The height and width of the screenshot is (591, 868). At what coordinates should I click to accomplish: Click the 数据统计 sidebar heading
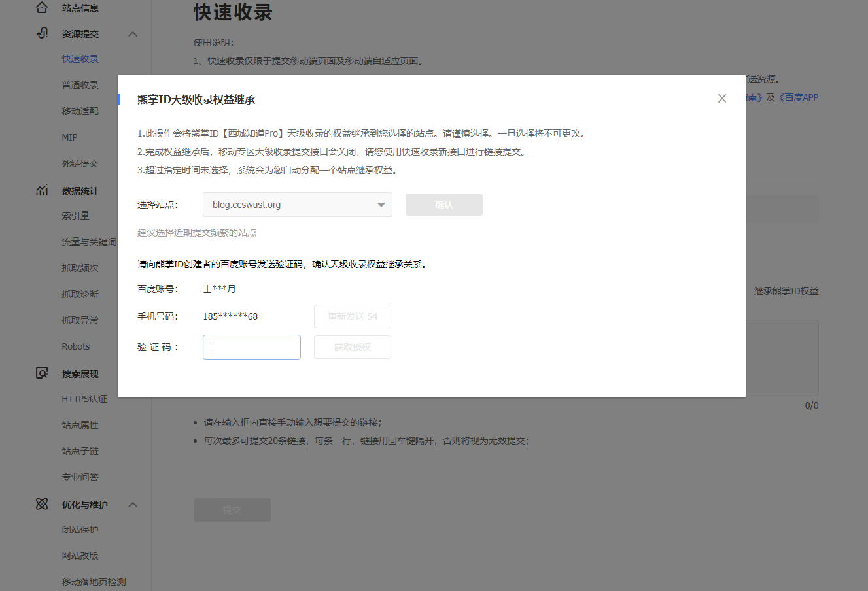pos(80,191)
